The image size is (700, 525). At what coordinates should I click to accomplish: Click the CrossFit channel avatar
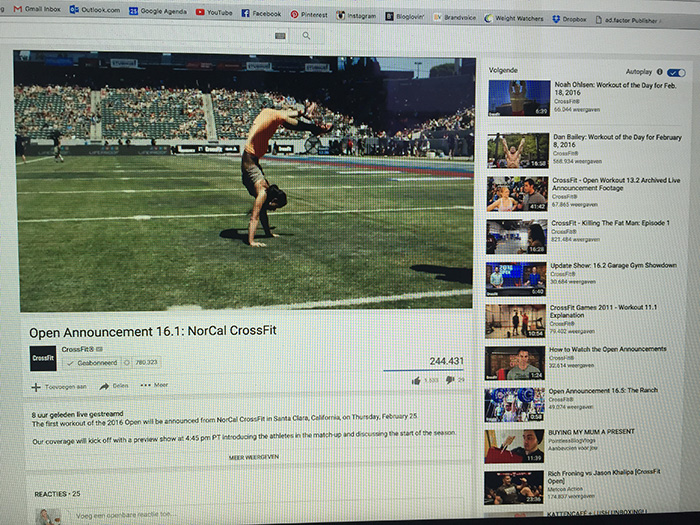43,358
